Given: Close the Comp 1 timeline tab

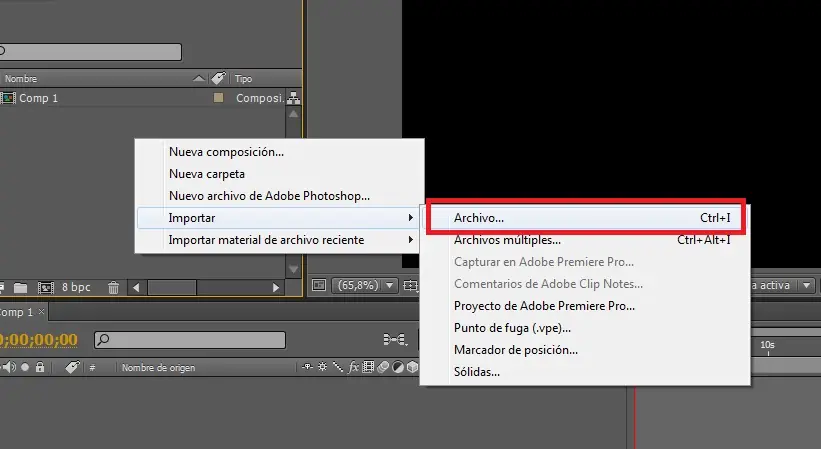Looking at the screenshot, I should [x=41, y=311].
